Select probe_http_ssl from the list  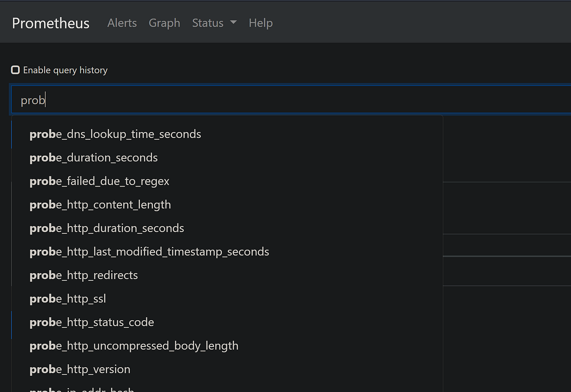(x=68, y=298)
